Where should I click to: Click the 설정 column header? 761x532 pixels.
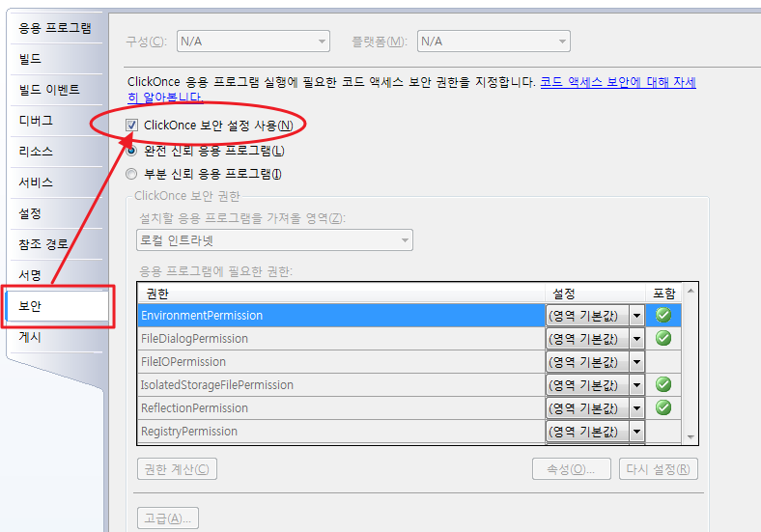point(596,294)
